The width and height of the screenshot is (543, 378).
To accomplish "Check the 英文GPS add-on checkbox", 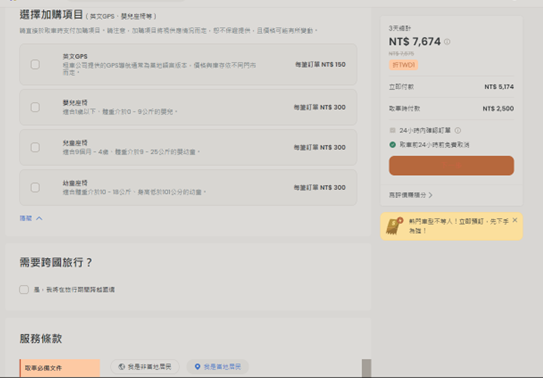I will 35,64.
